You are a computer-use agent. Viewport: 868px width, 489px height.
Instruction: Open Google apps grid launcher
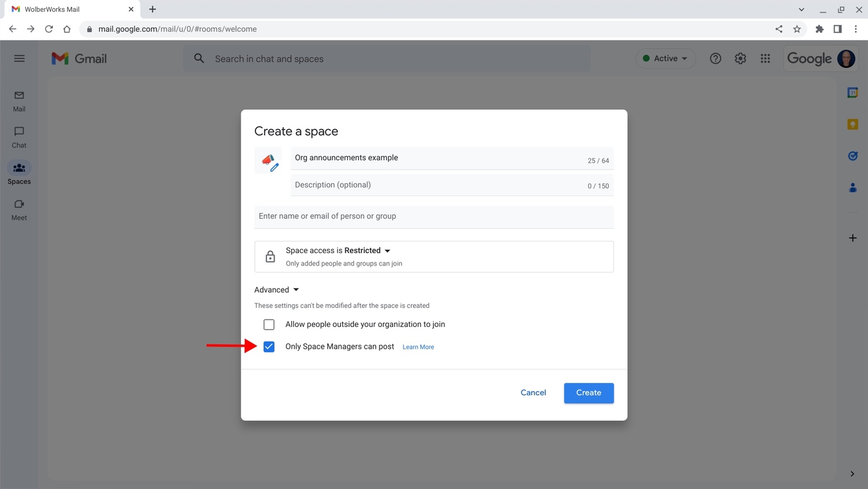point(765,58)
